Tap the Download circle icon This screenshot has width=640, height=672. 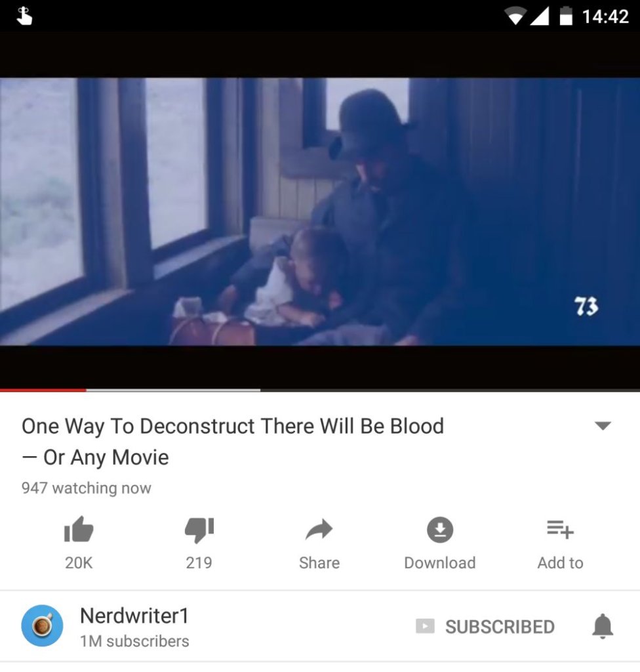click(440, 530)
